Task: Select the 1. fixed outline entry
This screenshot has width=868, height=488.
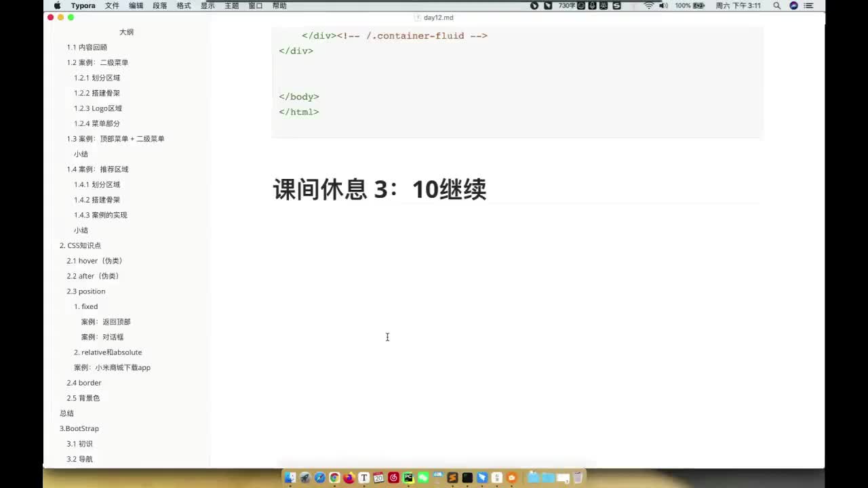Action: (86, 306)
